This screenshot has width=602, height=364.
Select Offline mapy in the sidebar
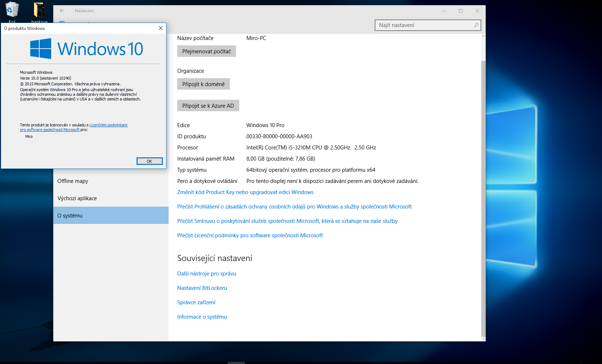point(111,181)
